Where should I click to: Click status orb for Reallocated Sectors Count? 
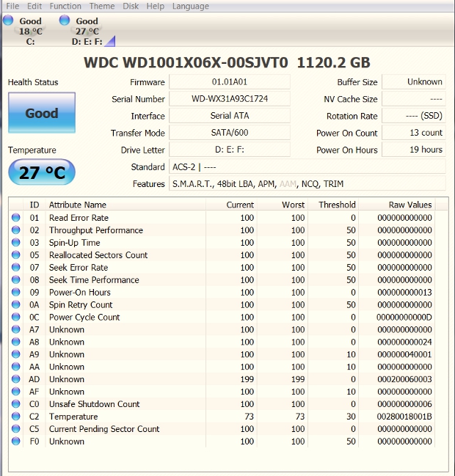(16, 255)
